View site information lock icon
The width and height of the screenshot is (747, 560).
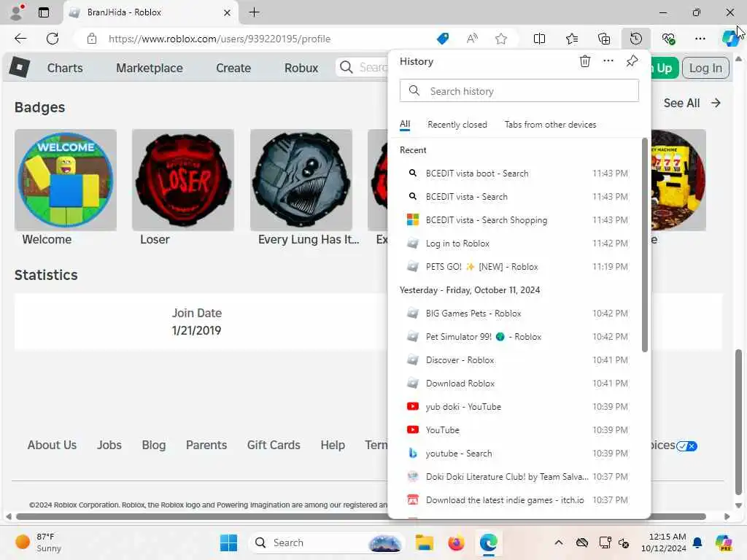point(92,39)
